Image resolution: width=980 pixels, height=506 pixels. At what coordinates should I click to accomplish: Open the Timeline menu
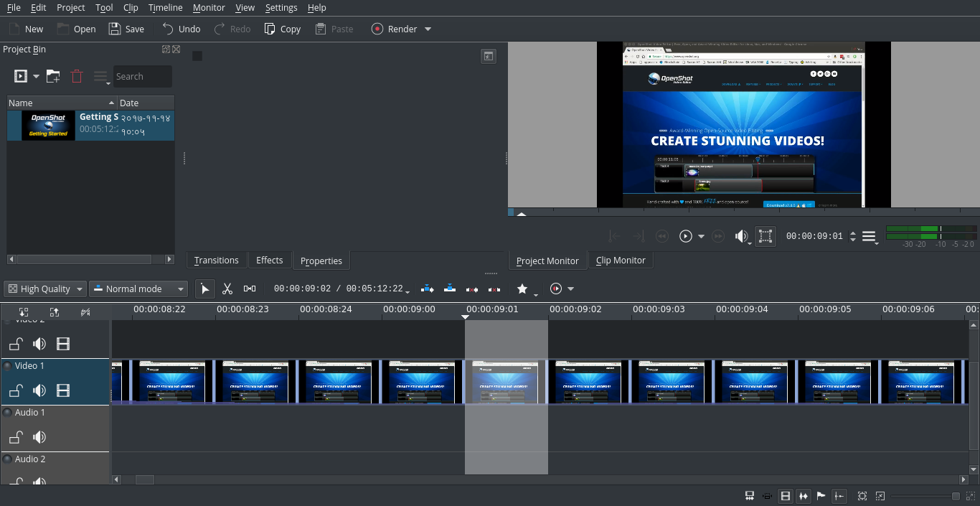click(165, 8)
